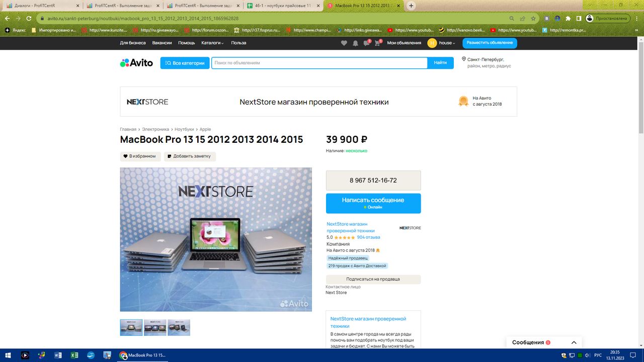Switch to Диалоги - ProfiTCentR tab

pyautogui.click(x=42, y=6)
